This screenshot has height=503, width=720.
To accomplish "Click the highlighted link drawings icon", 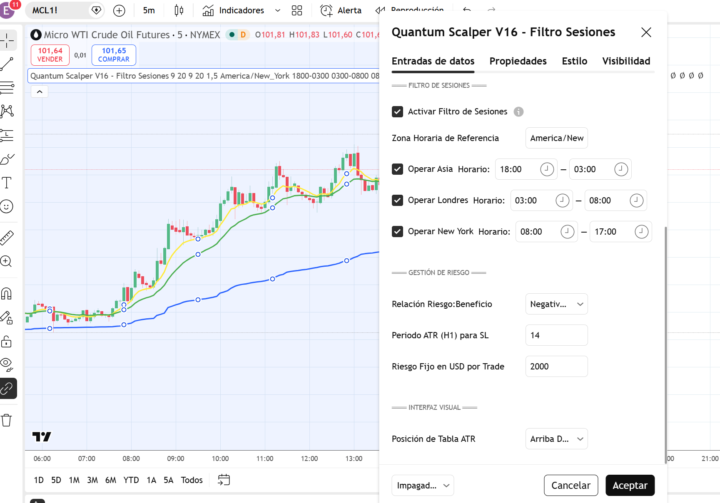I will pyautogui.click(x=8, y=389).
